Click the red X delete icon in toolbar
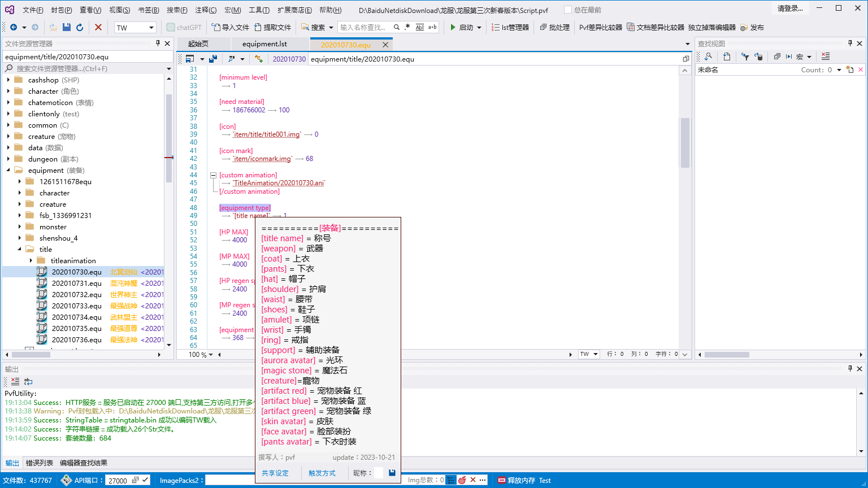 pos(98,27)
